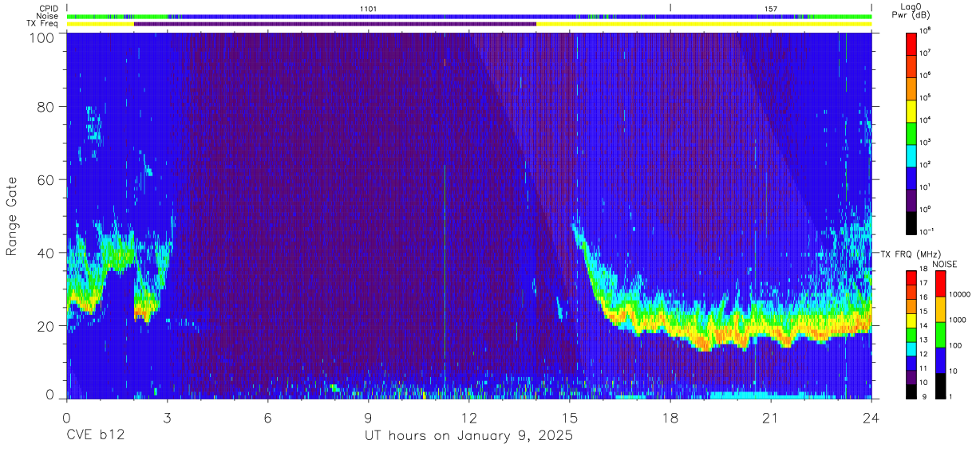Click the 24 tick label on the UT hours axis
The height and width of the screenshot is (452, 980).
pyautogui.click(x=871, y=417)
